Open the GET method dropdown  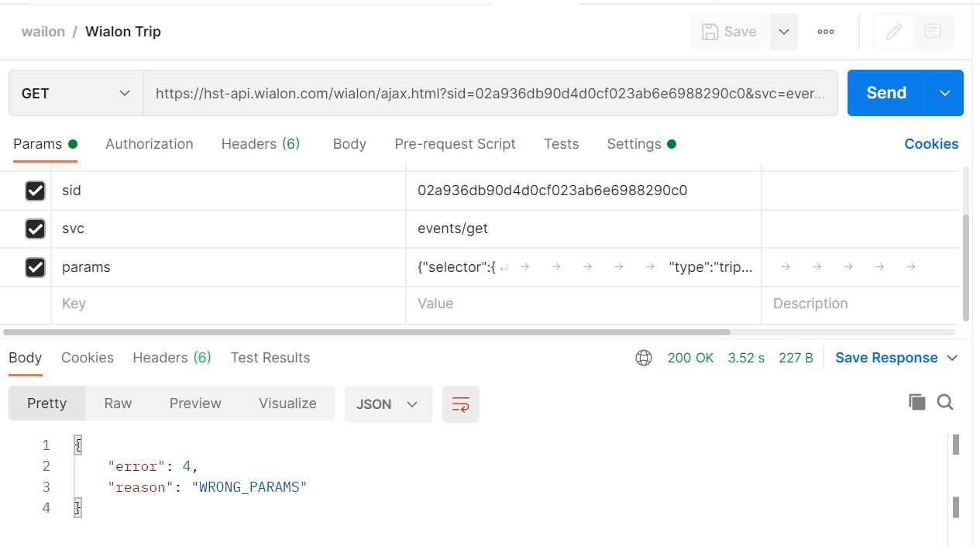point(76,93)
